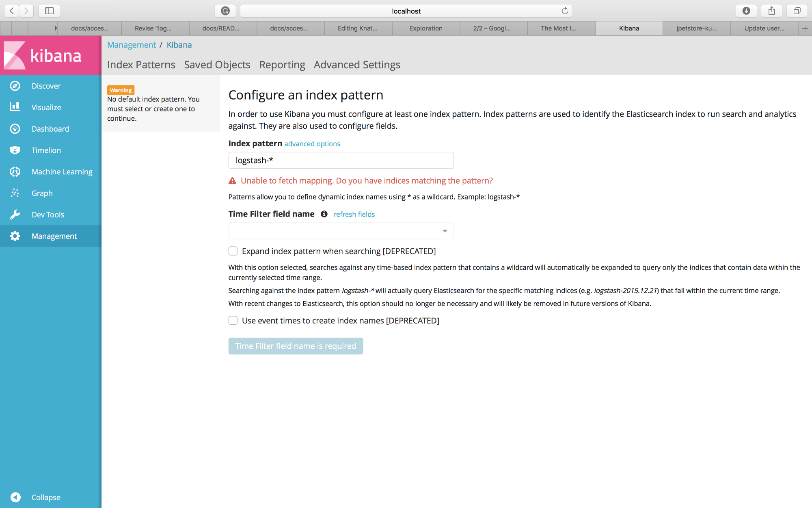The image size is (812, 508).
Task: Open advanced options for index pattern
Action: 312,144
